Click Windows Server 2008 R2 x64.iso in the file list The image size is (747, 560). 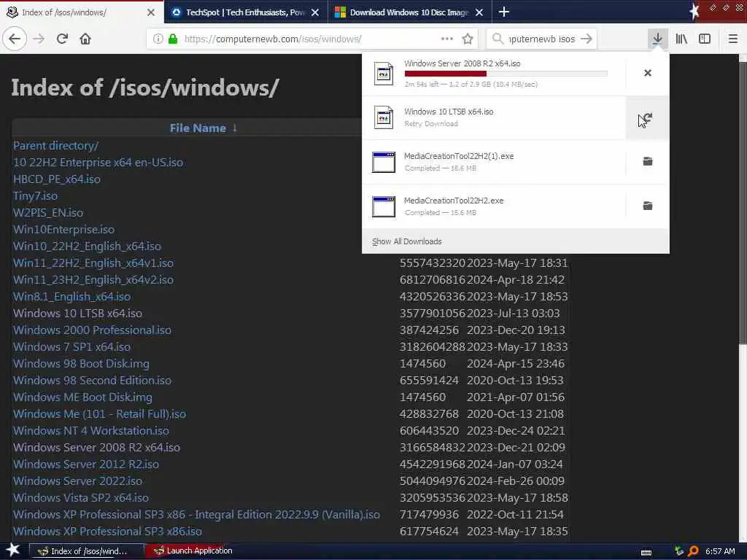point(97,447)
